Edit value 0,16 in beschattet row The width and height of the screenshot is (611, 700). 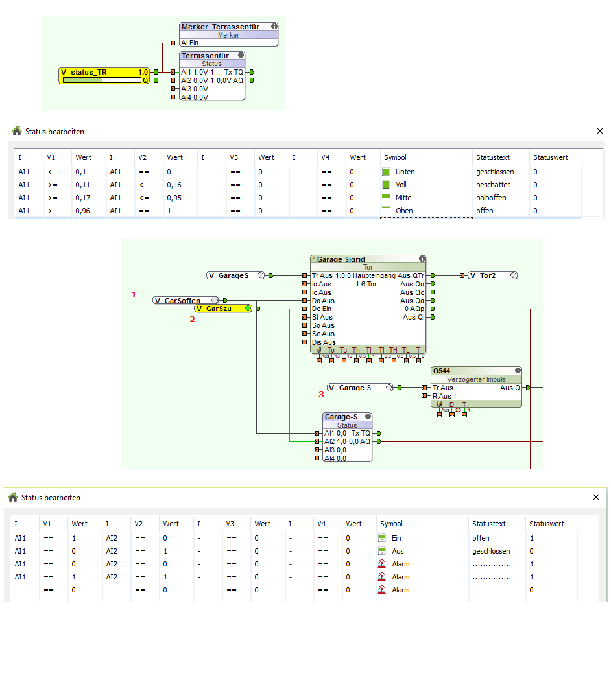coord(174,185)
